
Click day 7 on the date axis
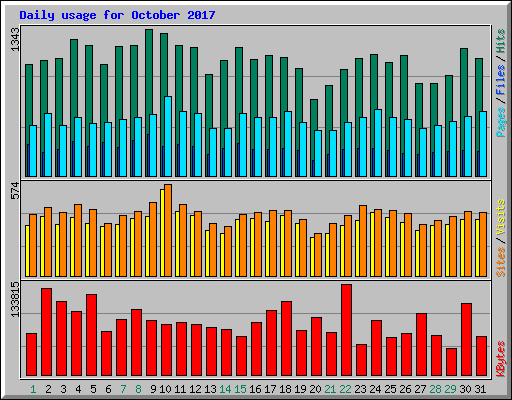(x=123, y=389)
